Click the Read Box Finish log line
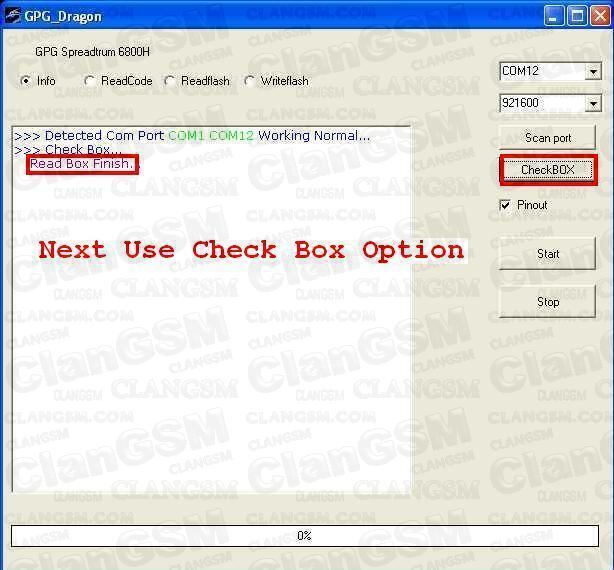This screenshot has height=570, width=614. (82, 163)
